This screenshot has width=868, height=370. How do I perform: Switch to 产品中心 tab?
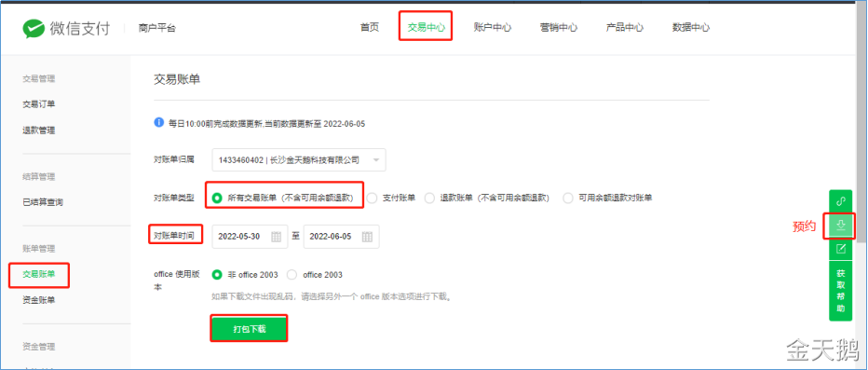point(624,27)
